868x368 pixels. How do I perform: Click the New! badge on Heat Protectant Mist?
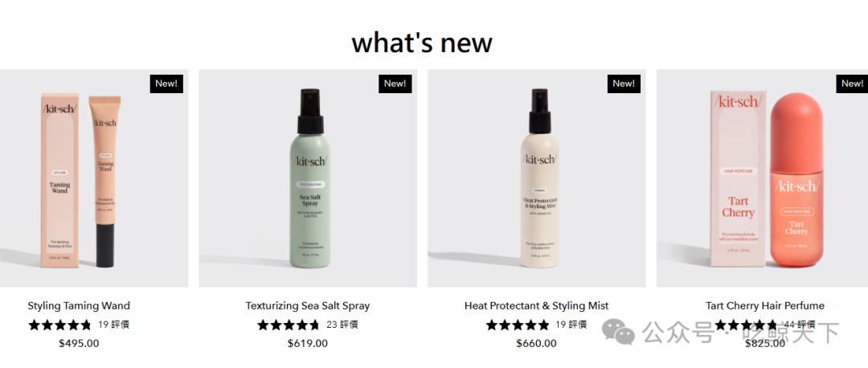[624, 84]
